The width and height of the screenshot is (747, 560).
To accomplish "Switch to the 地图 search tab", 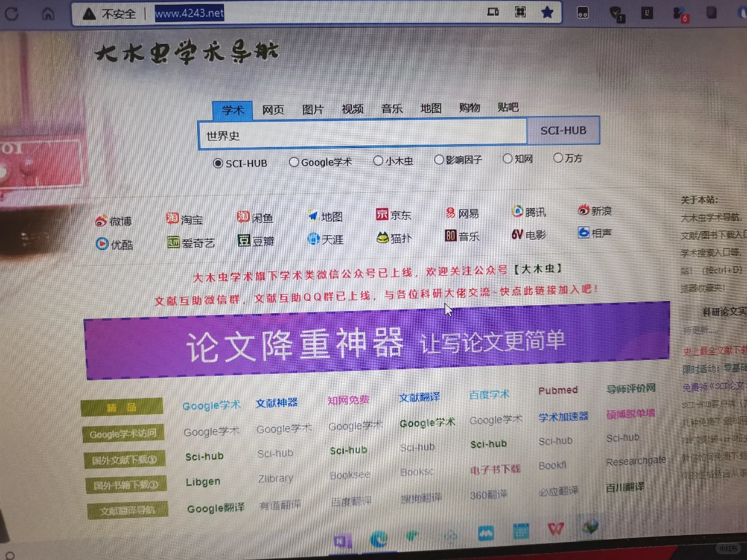I will coord(431,108).
